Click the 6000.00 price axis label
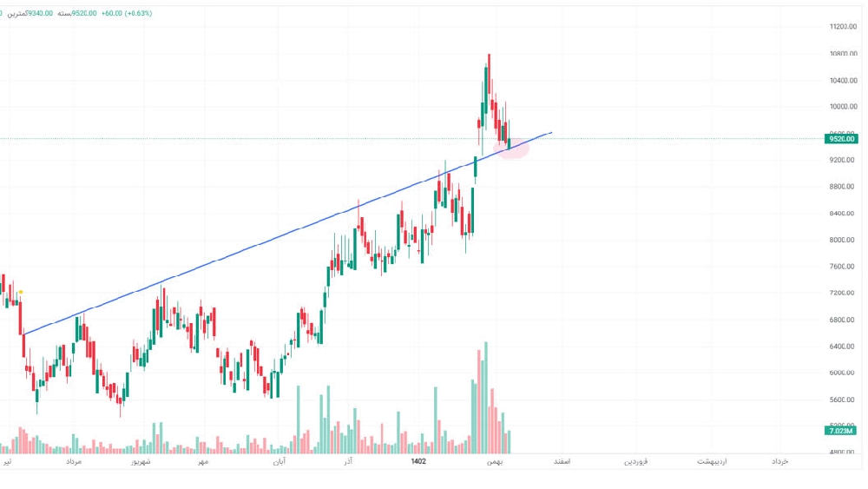Viewport: 868px width, 489px height. (x=843, y=373)
